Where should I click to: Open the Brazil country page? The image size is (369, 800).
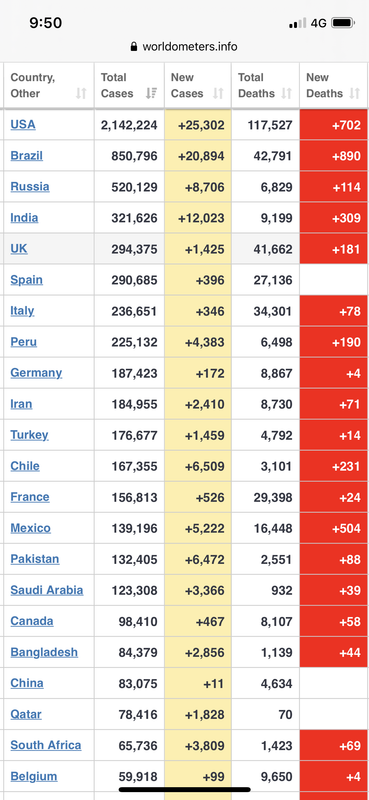point(27,156)
